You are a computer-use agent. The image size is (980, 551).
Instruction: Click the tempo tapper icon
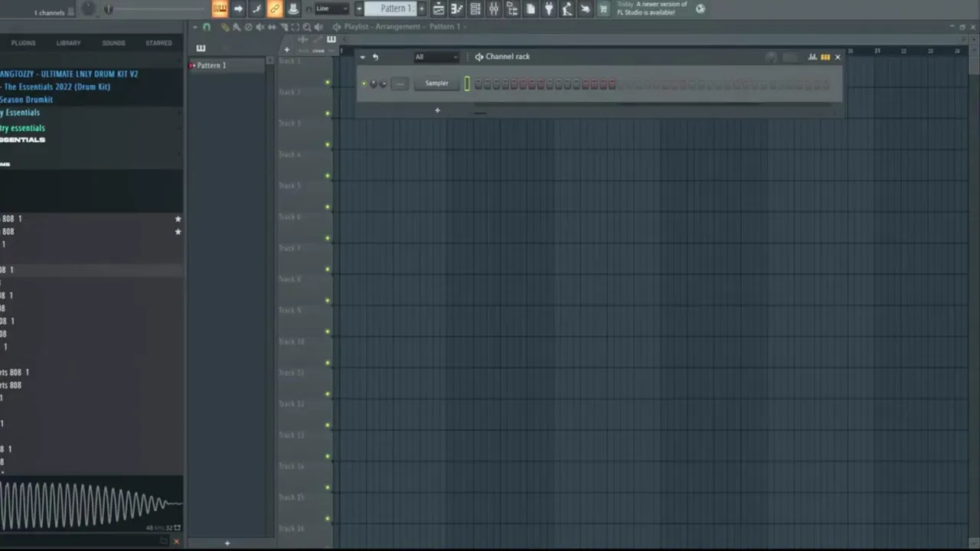click(567, 8)
